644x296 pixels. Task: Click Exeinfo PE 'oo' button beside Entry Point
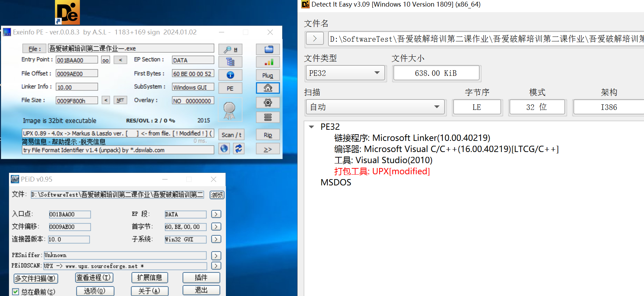coord(105,60)
